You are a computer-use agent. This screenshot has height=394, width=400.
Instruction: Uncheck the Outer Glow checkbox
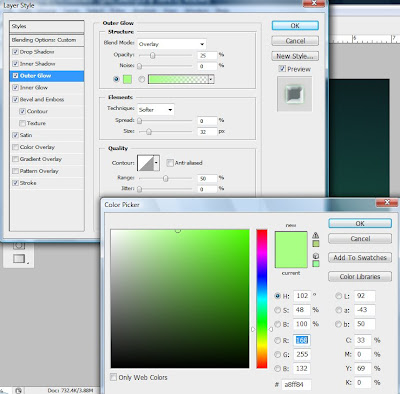15,76
